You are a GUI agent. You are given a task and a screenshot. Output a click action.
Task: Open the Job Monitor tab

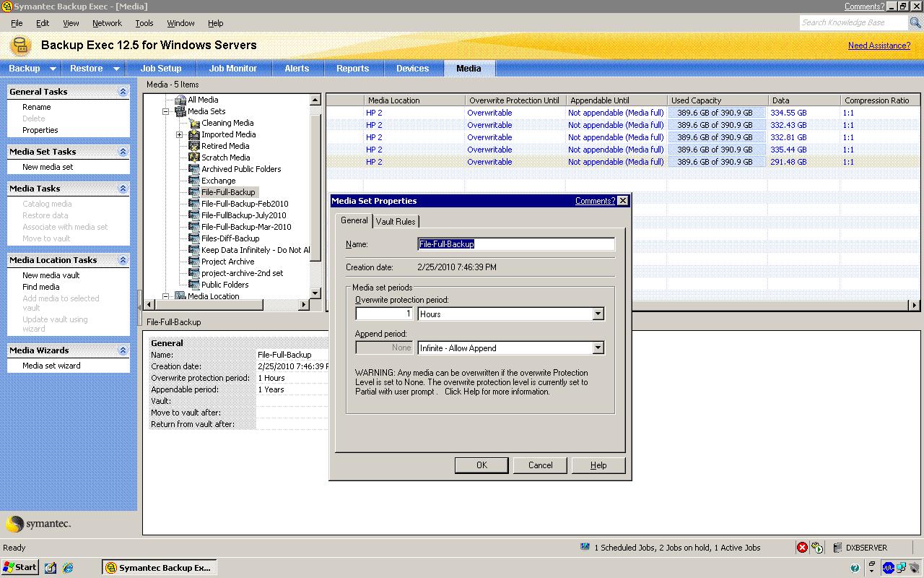[232, 69]
